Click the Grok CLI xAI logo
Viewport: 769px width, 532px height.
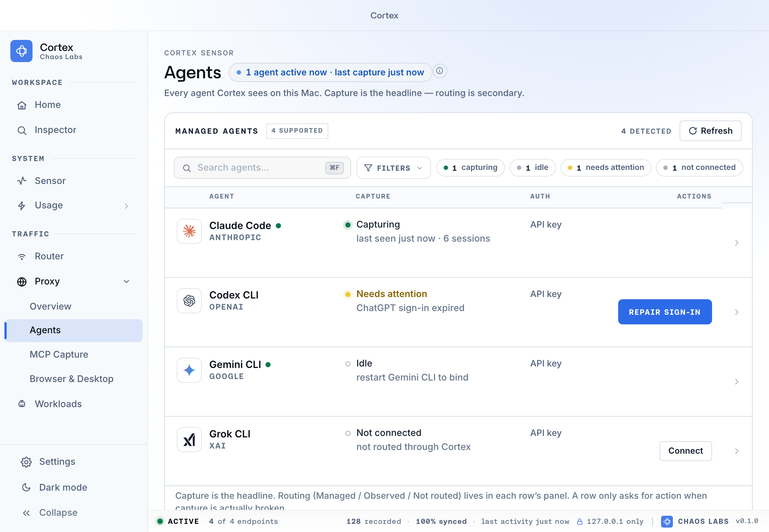coord(189,440)
